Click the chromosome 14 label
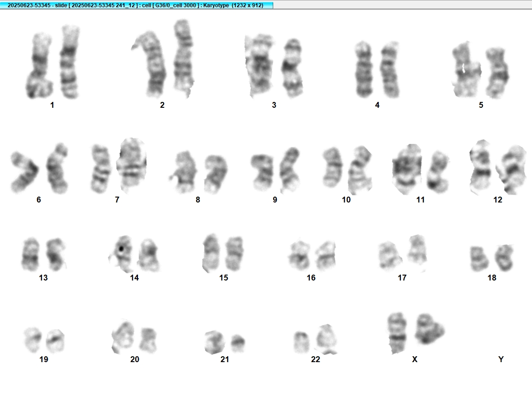The height and width of the screenshot is (400, 532). point(134,278)
